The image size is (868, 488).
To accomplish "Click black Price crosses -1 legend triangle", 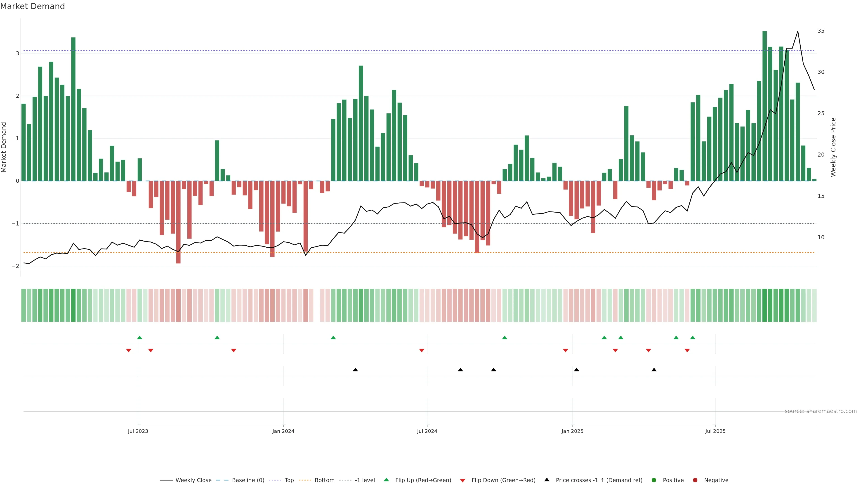I will click(547, 480).
